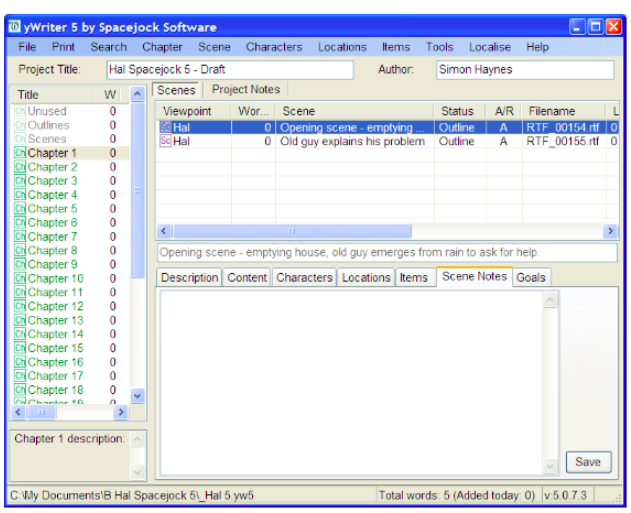Click the icon next to Unused
Viewport: 631px width, 513px height.
tap(19, 111)
